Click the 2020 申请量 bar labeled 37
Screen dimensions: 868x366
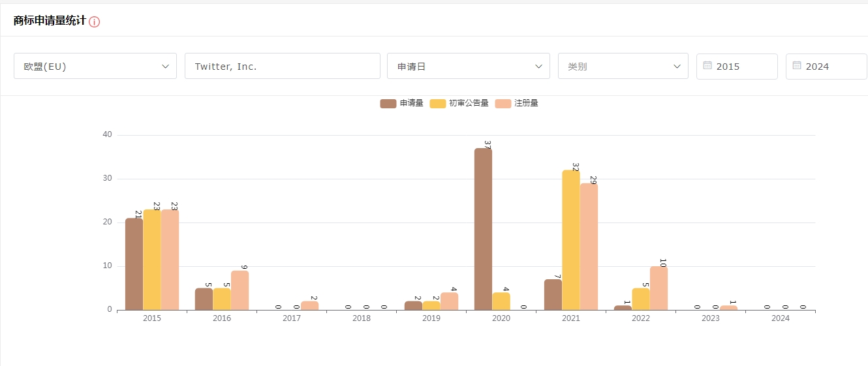pos(483,229)
